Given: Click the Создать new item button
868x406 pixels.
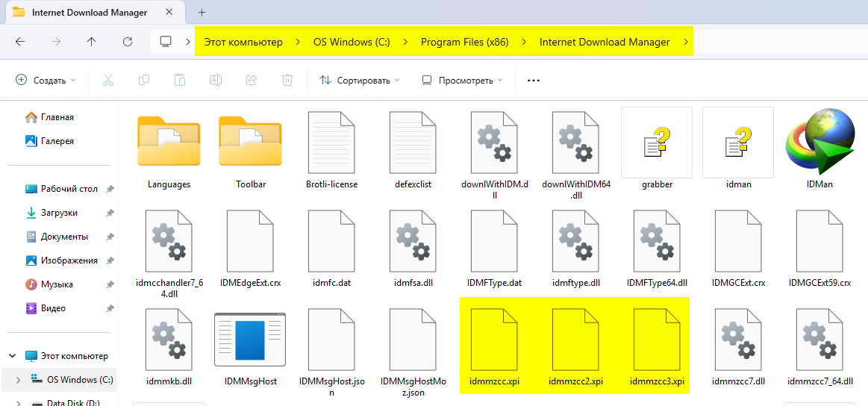Looking at the screenshot, I should click(x=46, y=80).
